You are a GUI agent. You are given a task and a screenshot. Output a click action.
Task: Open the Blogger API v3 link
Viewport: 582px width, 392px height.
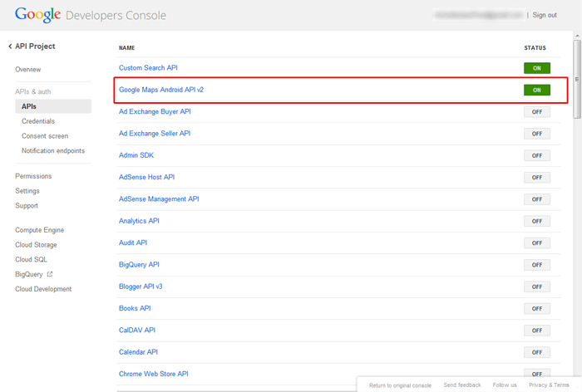[x=141, y=287]
